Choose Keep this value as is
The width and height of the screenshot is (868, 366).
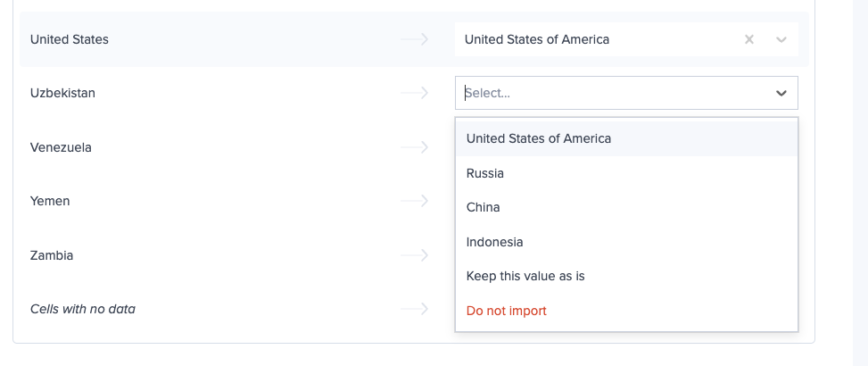525,276
